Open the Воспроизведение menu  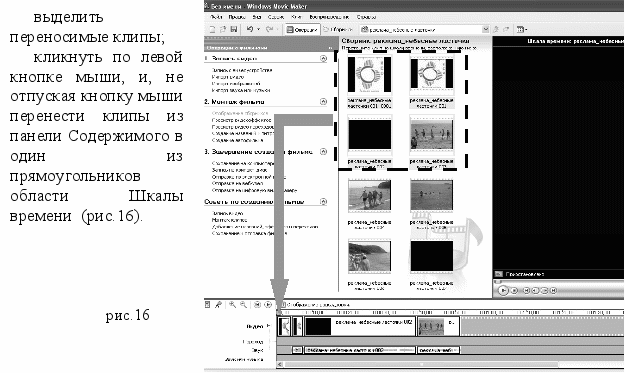point(329,17)
